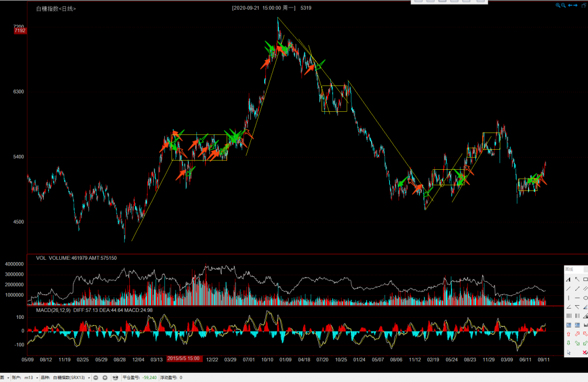Select the text annotation tool

coord(568,279)
